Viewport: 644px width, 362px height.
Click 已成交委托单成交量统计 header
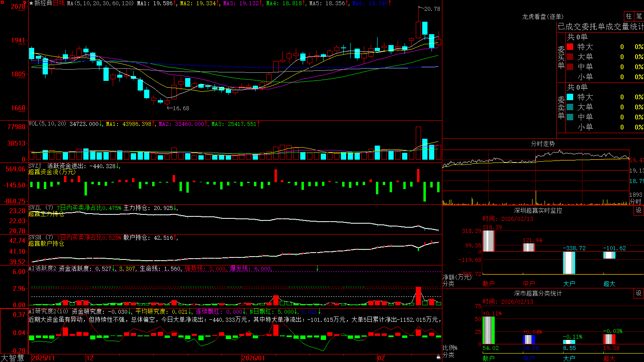pos(601,27)
